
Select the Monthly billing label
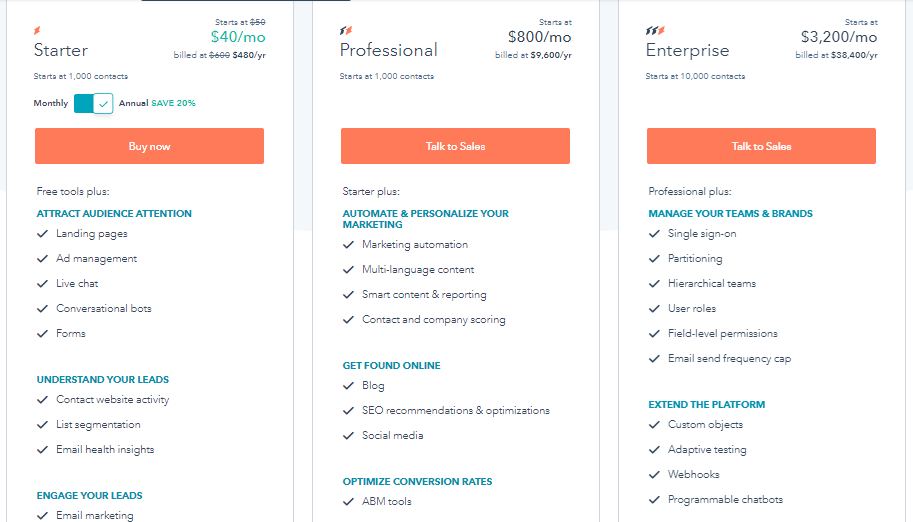pyautogui.click(x=51, y=103)
